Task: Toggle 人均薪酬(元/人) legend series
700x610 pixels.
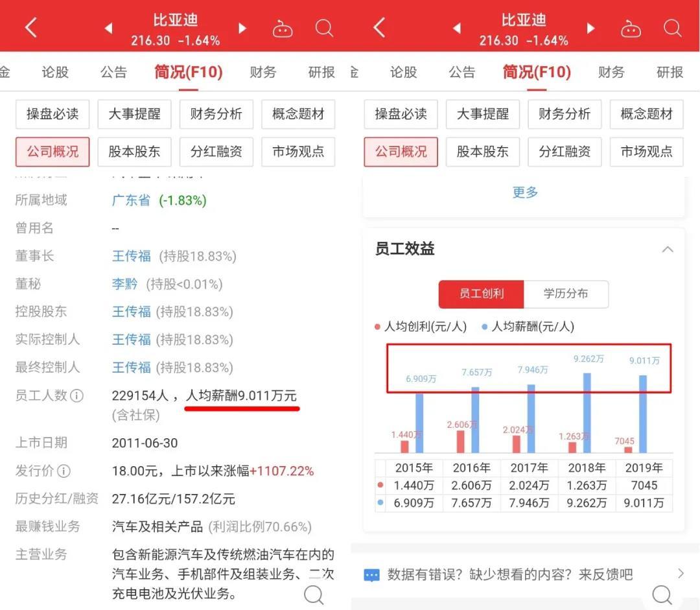Action: coord(528,327)
